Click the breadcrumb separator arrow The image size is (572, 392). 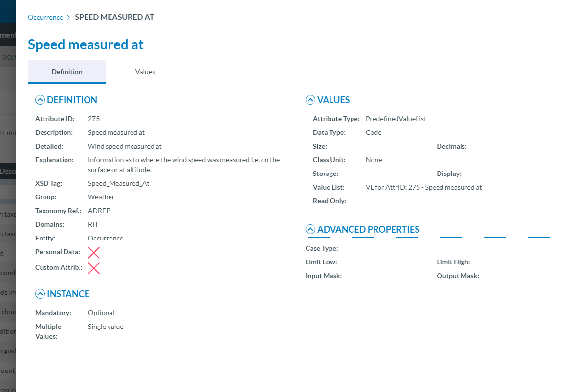[x=69, y=17]
